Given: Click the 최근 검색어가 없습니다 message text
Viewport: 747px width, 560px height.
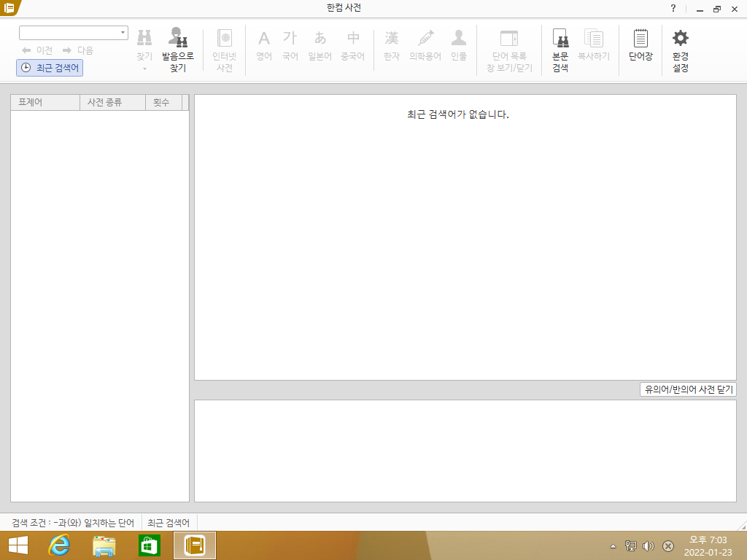Looking at the screenshot, I should (458, 114).
